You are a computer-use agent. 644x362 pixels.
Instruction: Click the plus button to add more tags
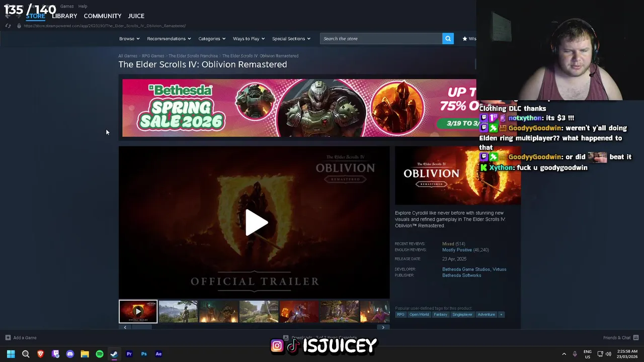[x=501, y=315]
